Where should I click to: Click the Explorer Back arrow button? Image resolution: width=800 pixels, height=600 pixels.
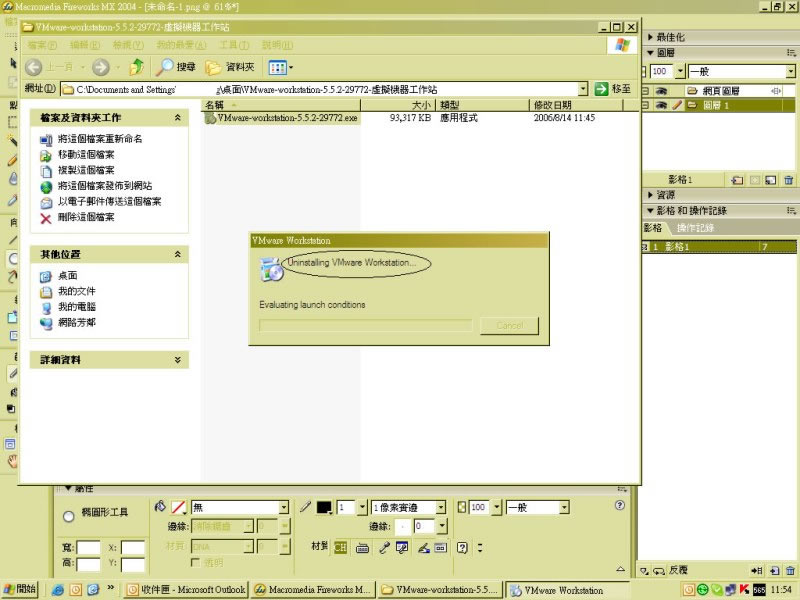pos(34,67)
